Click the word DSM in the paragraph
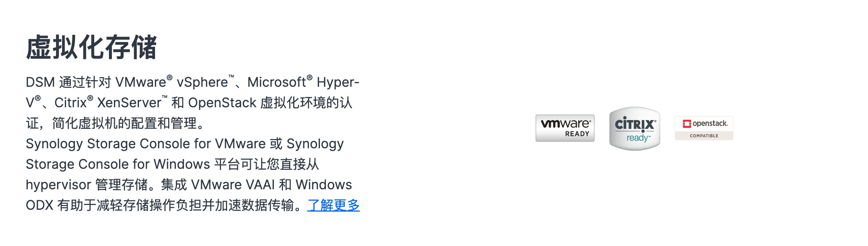This screenshot has height=246, width=868. pyautogui.click(x=40, y=82)
